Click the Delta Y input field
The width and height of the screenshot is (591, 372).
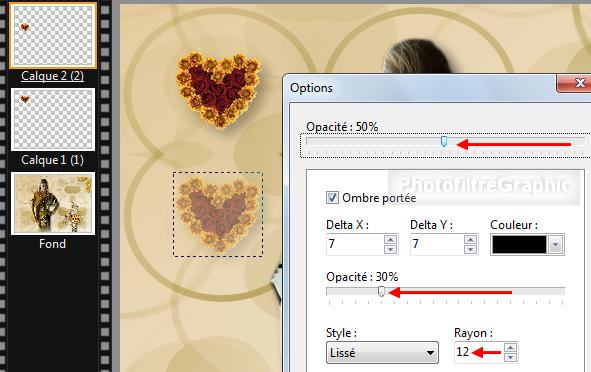click(x=437, y=244)
